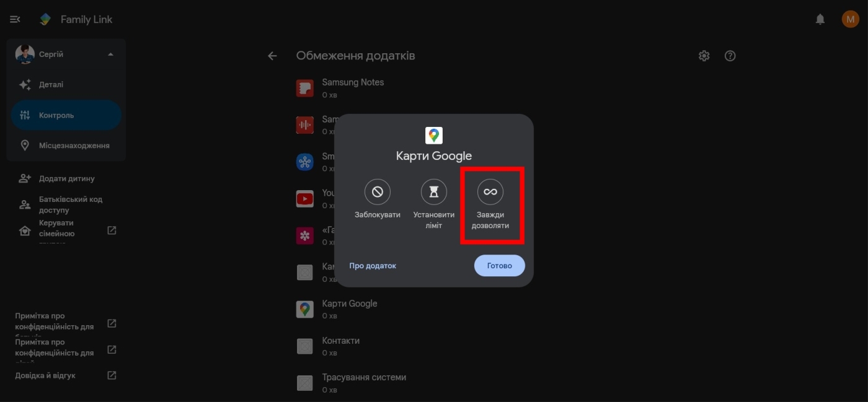Click the external-link icon beside Керувати сімейною
The image size is (868, 402).
(112, 230)
